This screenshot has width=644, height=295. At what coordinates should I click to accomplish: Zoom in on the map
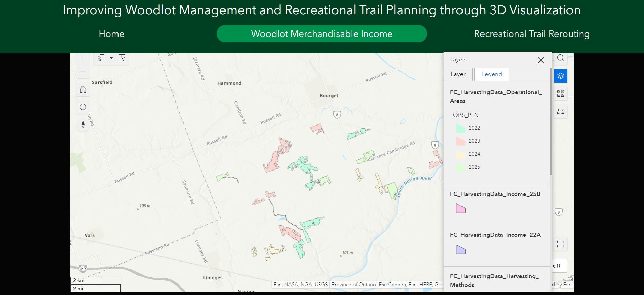point(83,58)
